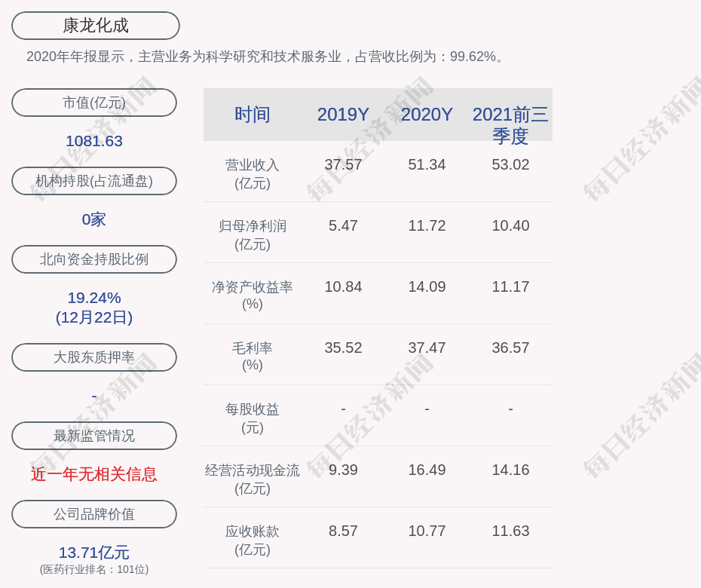Select the 北向资金持股比例 label pill
The width and height of the screenshot is (701, 588).
click(x=94, y=259)
